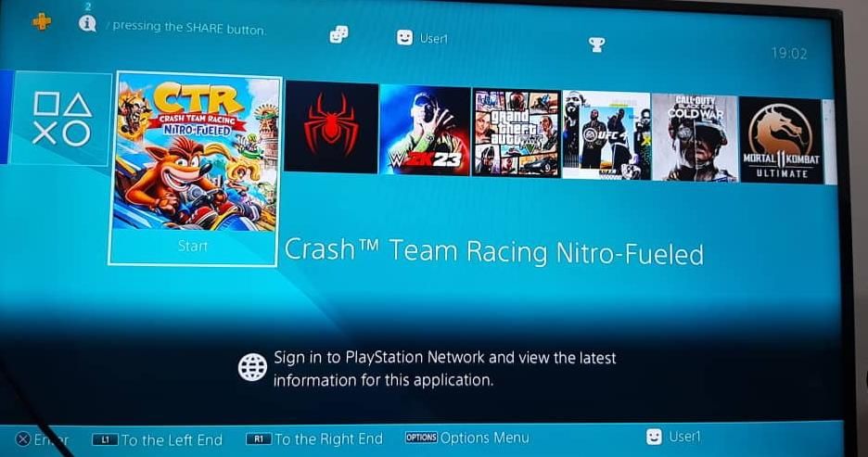Select the Call of Duty Cold War tile

coord(695,138)
